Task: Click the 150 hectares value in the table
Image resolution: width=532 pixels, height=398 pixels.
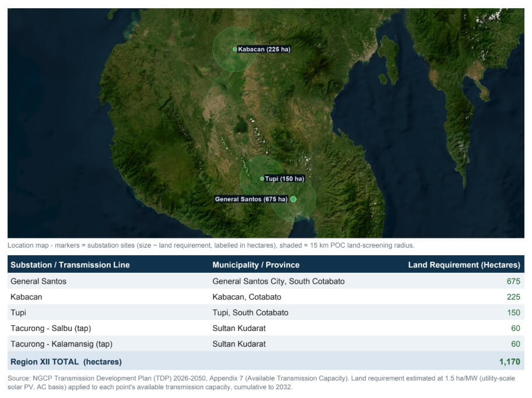Action: point(514,312)
